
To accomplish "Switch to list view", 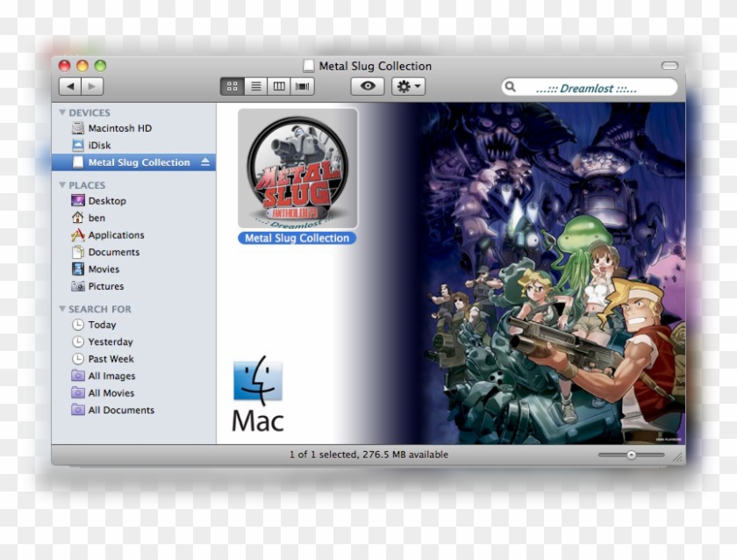I will (x=255, y=87).
